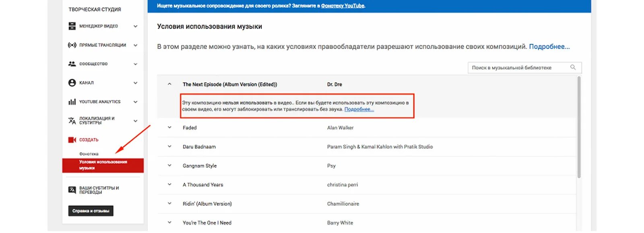The width and height of the screenshot is (644, 233).
Task: Click the Daru Badnaam track title
Action: click(199, 146)
